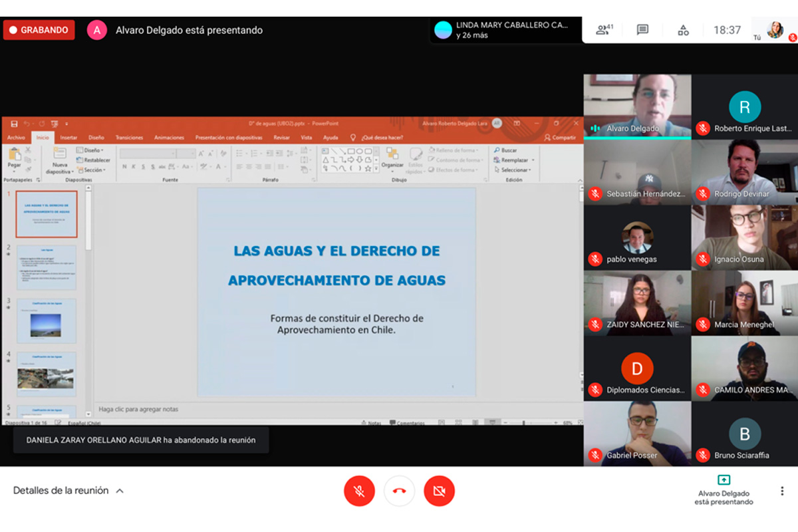The height and width of the screenshot is (532, 798).
Task: Open the Meet chat panel icon
Action: (x=642, y=30)
